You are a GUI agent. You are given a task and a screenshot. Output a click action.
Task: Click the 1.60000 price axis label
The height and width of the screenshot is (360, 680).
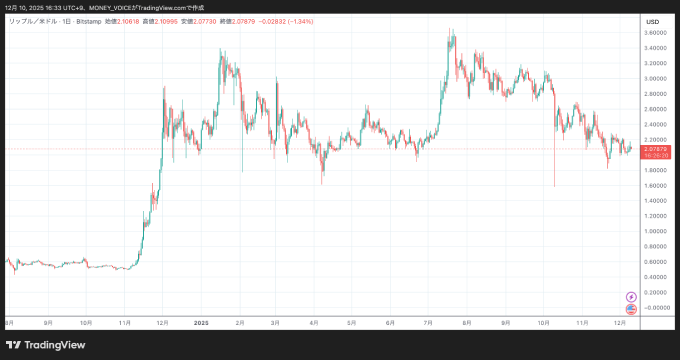click(655, 186)
